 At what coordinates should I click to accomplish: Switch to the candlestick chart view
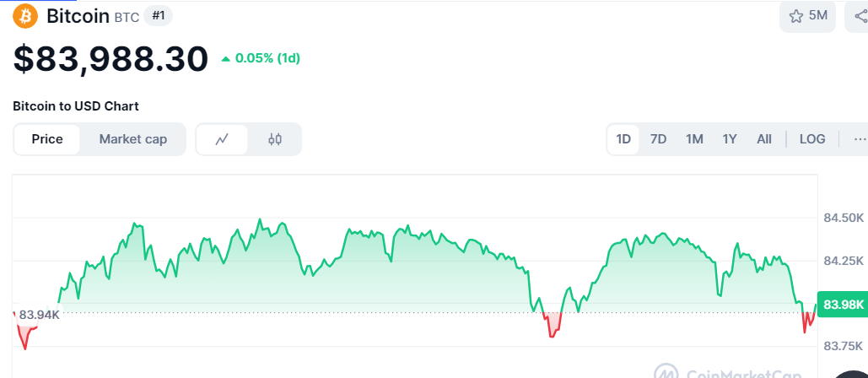tap(275, 139)
